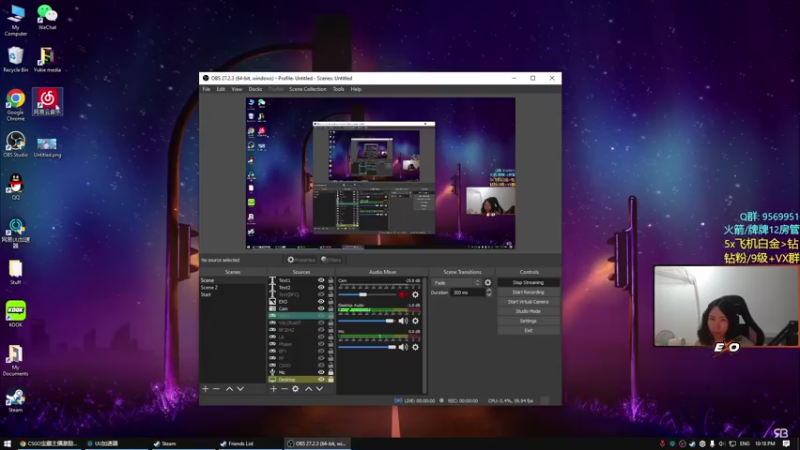Show the CSGO source via eye icon

[321, 365]
